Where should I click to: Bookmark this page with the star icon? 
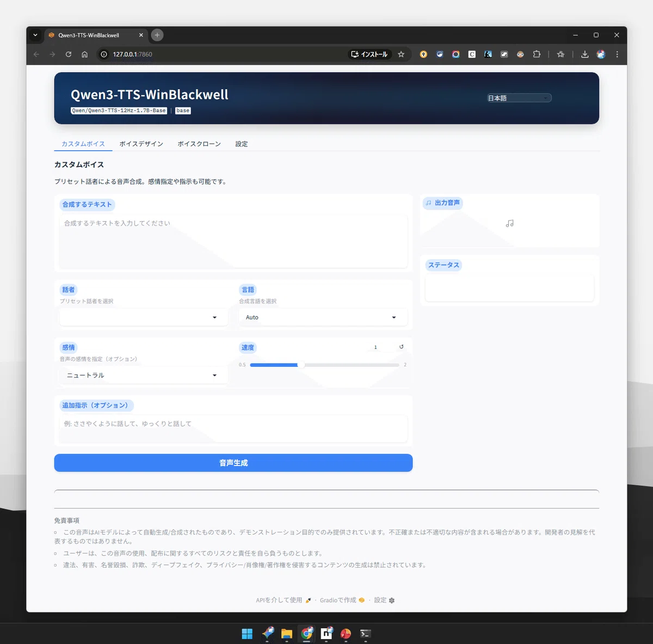pyautogui.click(x=401, y=54)
